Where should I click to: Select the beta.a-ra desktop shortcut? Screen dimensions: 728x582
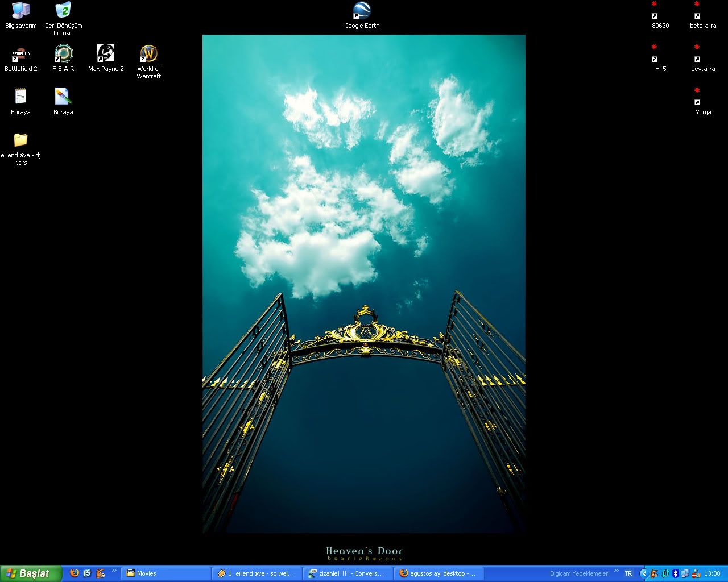[x=703, y=15]
